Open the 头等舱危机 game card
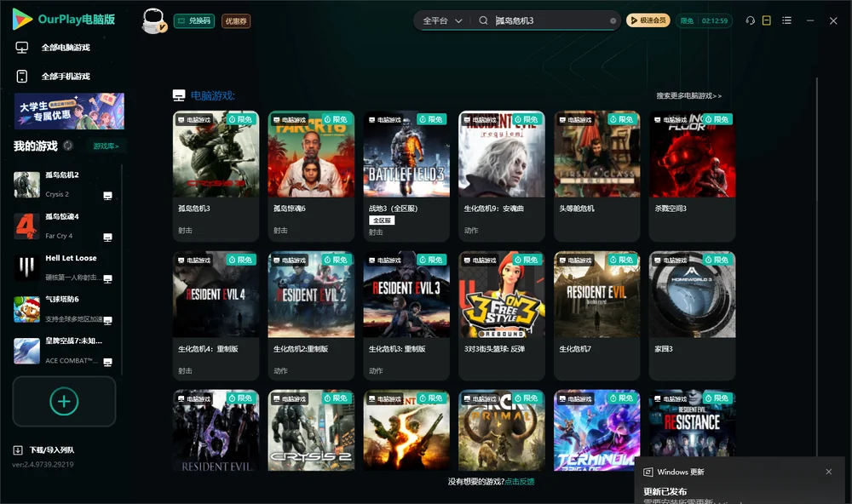852x504 pixels. (596, 176)
